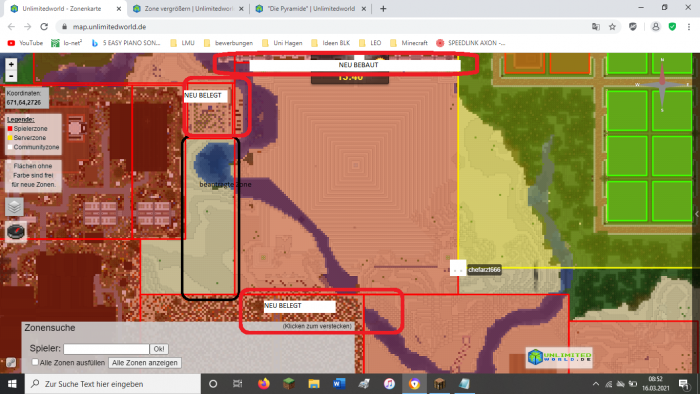Click the compass icon on the map sidebar
The width and height of the screenshot is (700, 394).
coord(16,231)
